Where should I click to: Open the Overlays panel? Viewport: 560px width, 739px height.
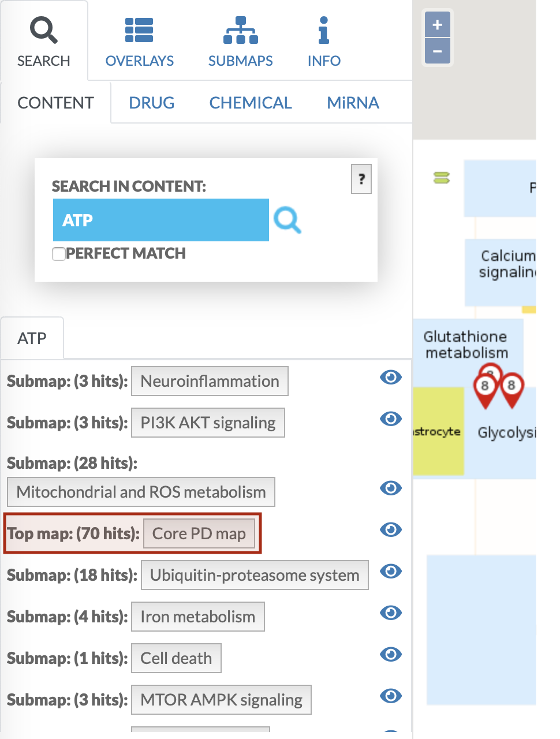[x=140, y=42]
